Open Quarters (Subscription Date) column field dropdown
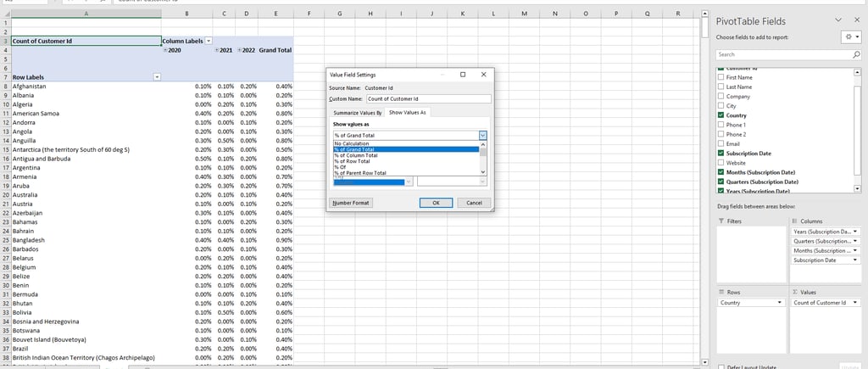Viewport: 868px width, 369px height. click(856, 241)
